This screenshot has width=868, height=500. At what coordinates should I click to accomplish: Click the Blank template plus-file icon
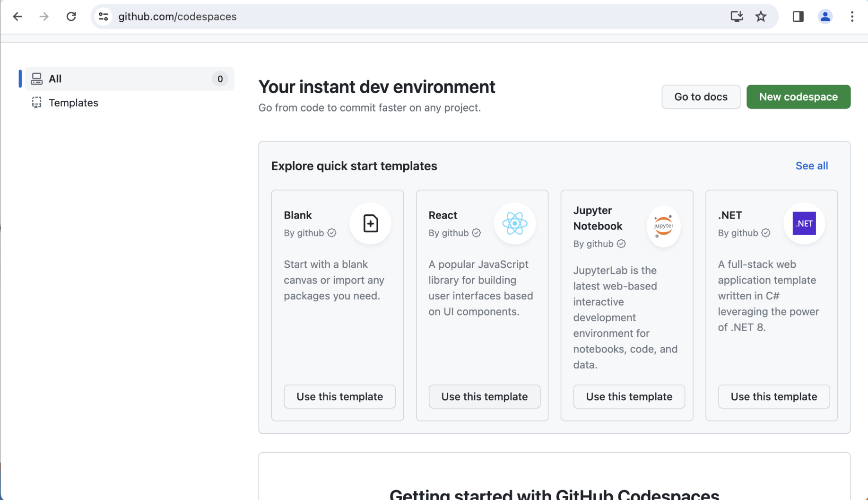click(370, 223)
